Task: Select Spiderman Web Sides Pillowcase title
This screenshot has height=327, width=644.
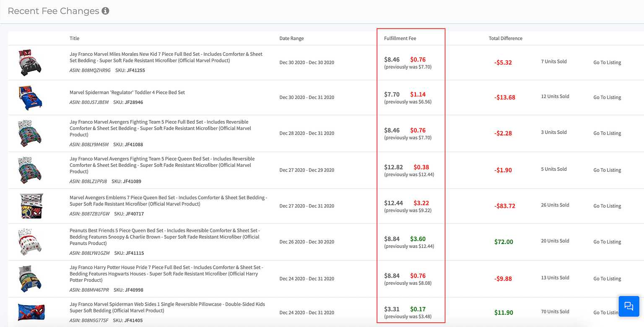Action: 167,307
